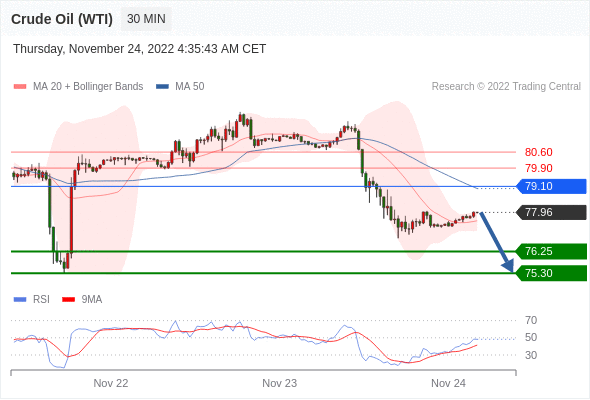Click the 9MA legend label
This screenshot has height=400, width=590.
(x=92, y=300)
